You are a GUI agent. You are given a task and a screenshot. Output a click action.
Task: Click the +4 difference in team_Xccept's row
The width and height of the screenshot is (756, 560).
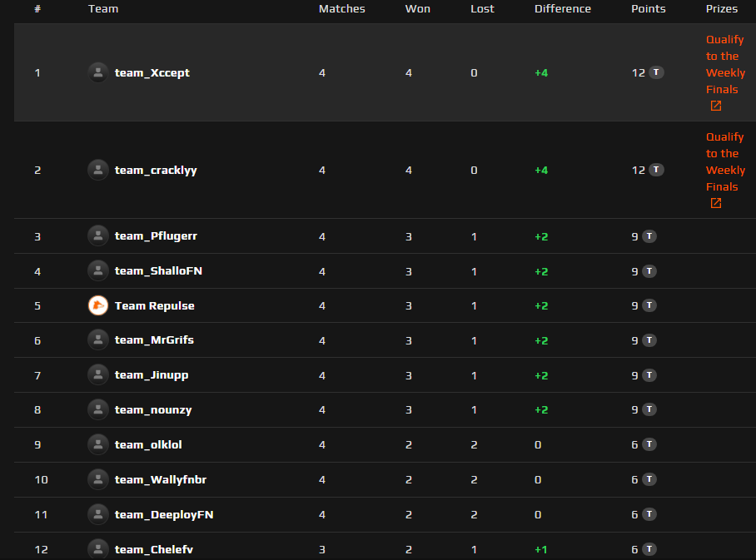[541, 72]
